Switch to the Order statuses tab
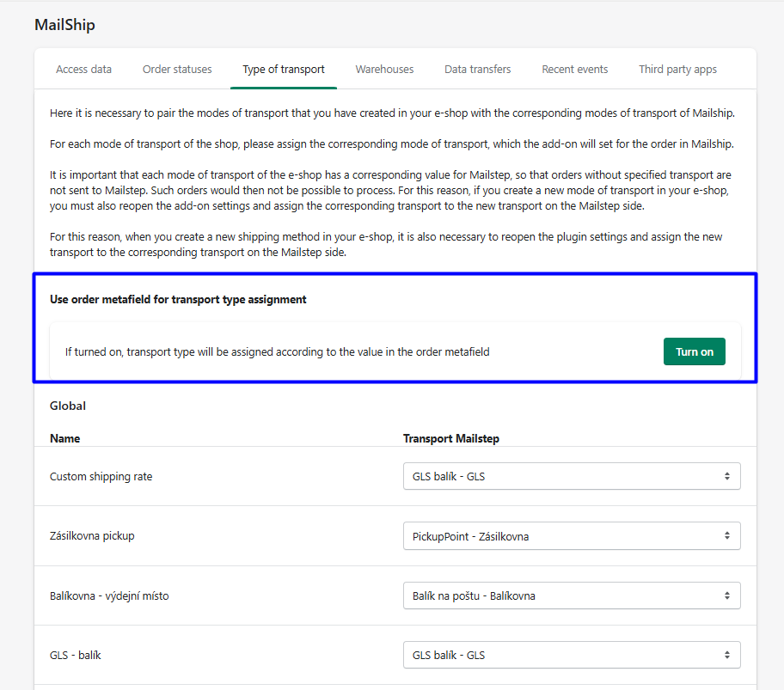 pos(177,69)
